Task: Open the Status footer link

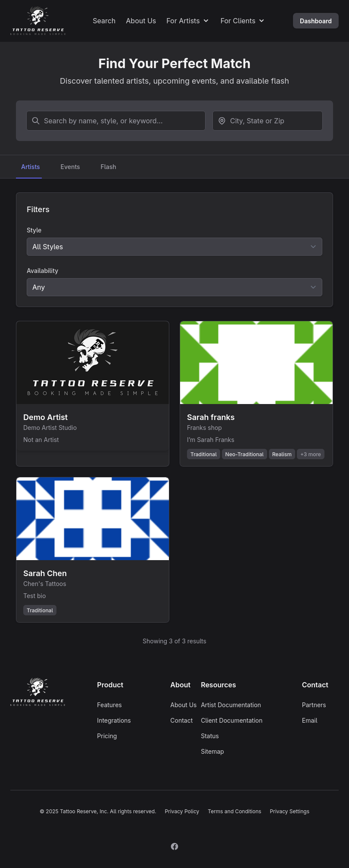Action: coord(210,736)
